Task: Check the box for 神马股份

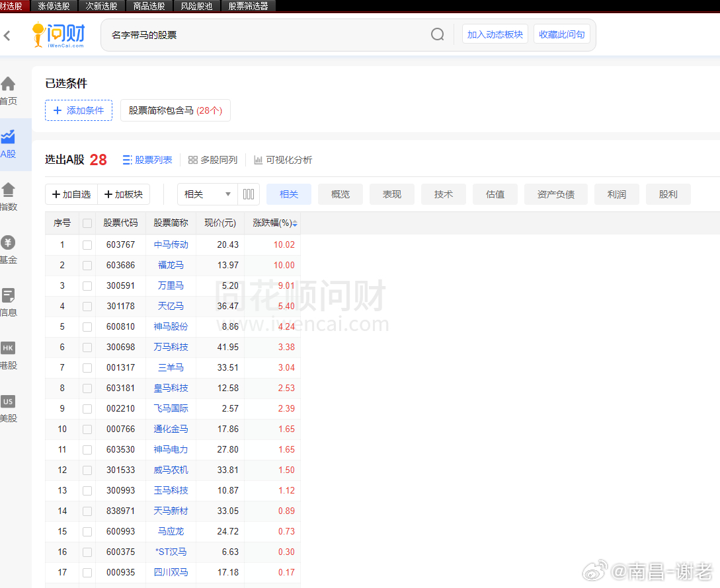Action: 87,327
